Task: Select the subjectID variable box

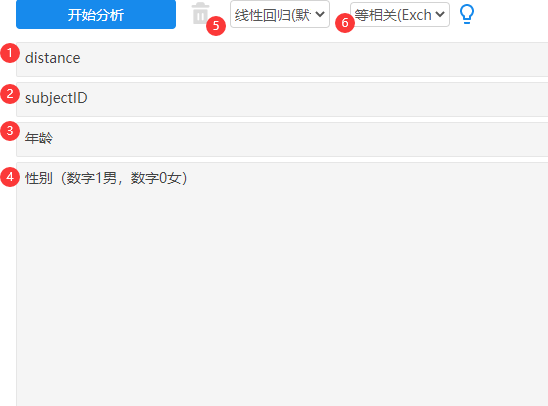Action: [282, 100]
